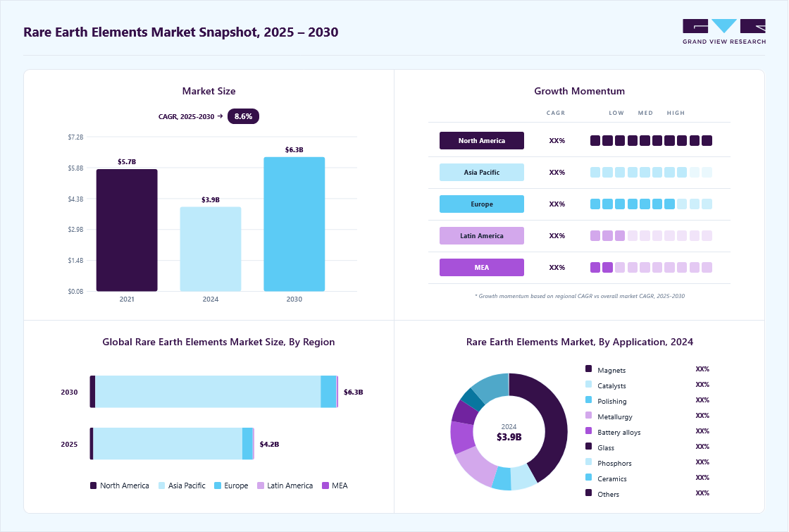Click the Asia Pacific region label

482,172
